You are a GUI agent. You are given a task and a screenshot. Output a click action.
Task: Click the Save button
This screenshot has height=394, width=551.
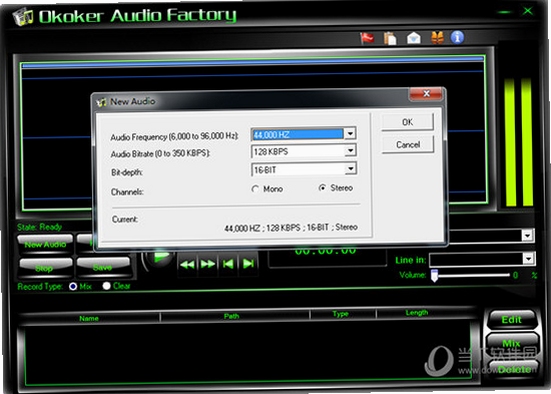click(103, 267)
